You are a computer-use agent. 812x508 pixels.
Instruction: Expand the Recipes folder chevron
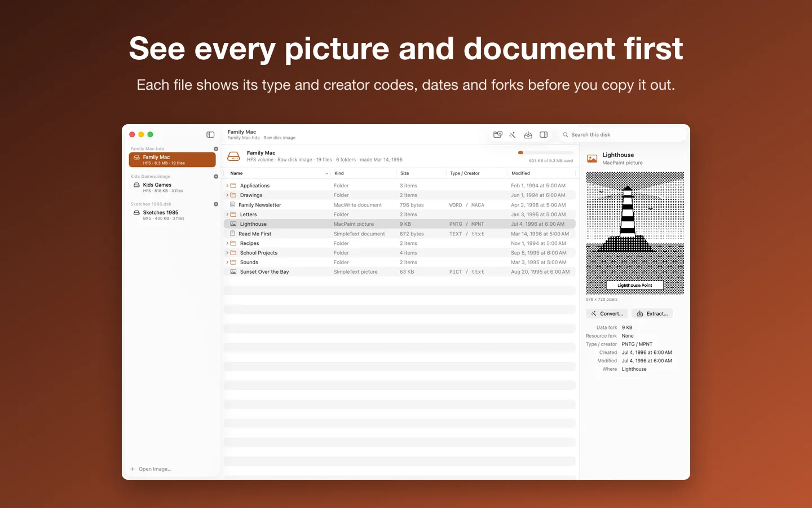click(227, 243)
